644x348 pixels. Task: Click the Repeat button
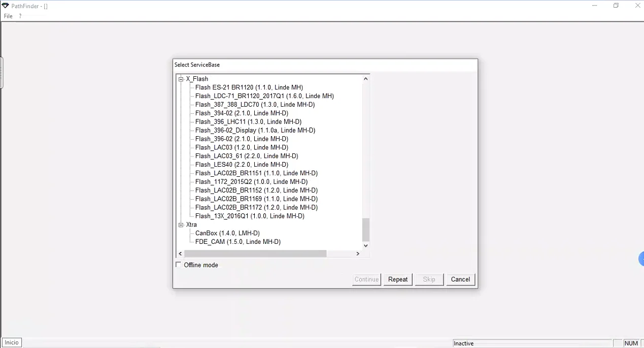coord(398,279)
